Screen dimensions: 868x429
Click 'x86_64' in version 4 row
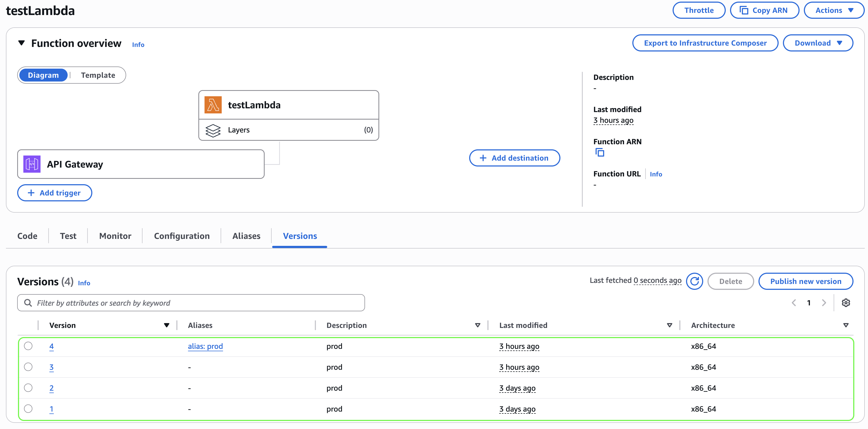pyautogui.click(x=703, y=346)
